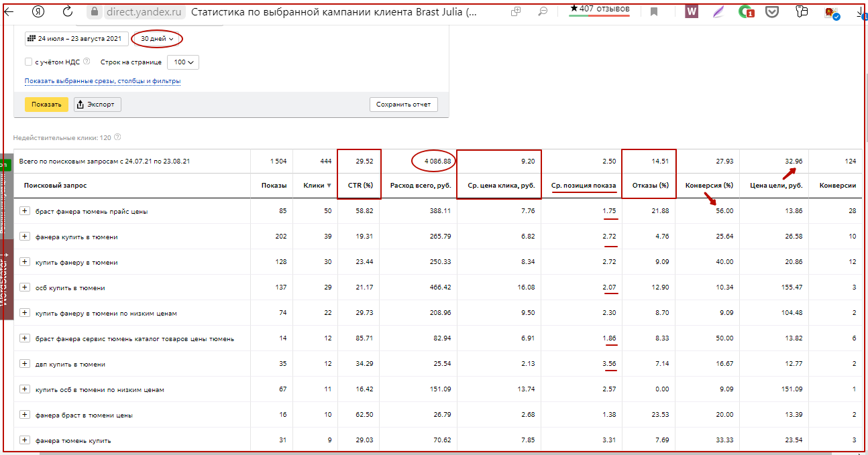Sort by the CTR (%) column header
The image size is (868, 455).
point(360,186)
